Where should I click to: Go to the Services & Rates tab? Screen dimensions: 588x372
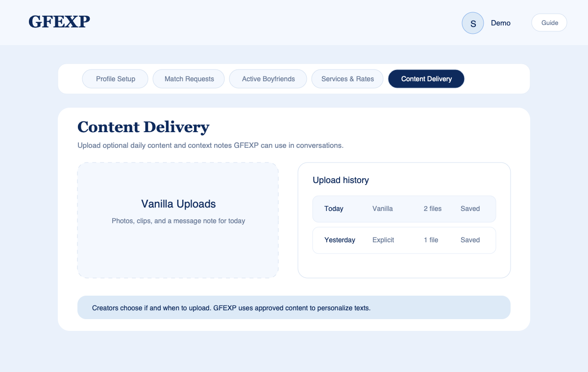[347, 79]
